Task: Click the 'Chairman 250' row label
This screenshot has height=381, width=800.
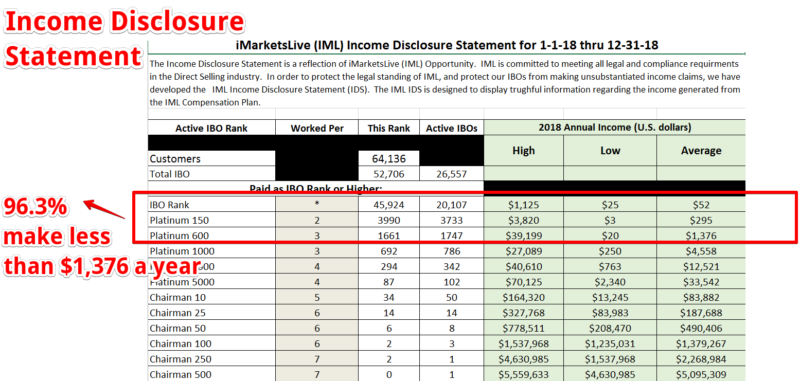Action: 211,359
